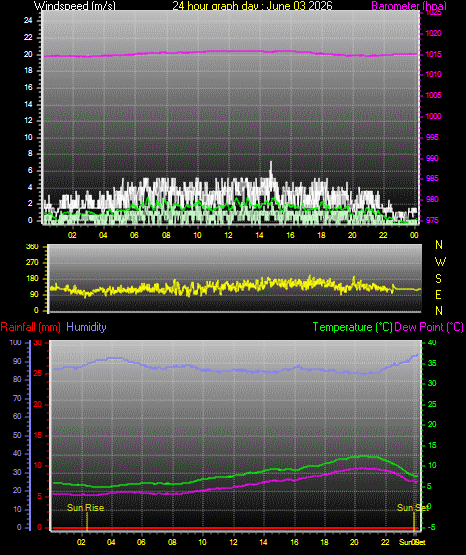
Task: Click the 24 hour graph date title
Action: [x=252, y=5]
